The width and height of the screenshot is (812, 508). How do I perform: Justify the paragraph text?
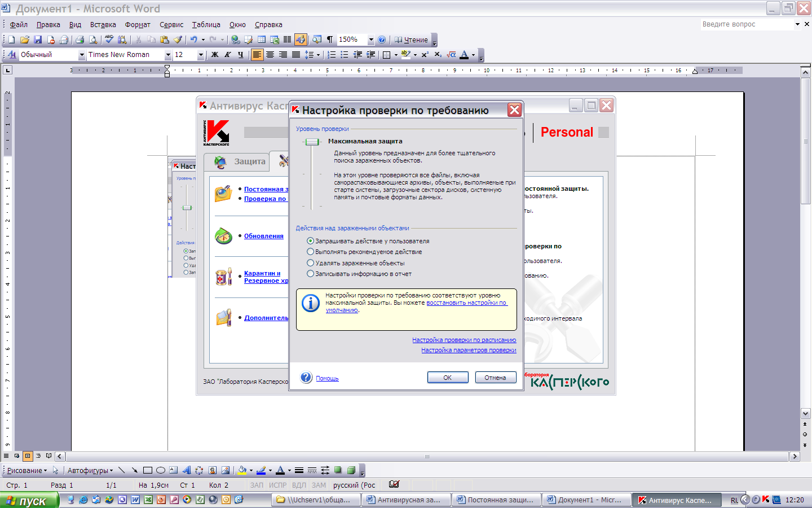(x=296, y=55)
